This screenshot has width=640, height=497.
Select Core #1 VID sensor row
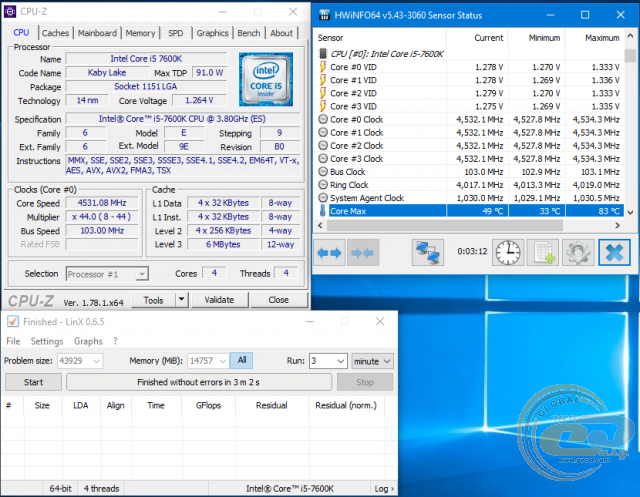pos(469,80)
